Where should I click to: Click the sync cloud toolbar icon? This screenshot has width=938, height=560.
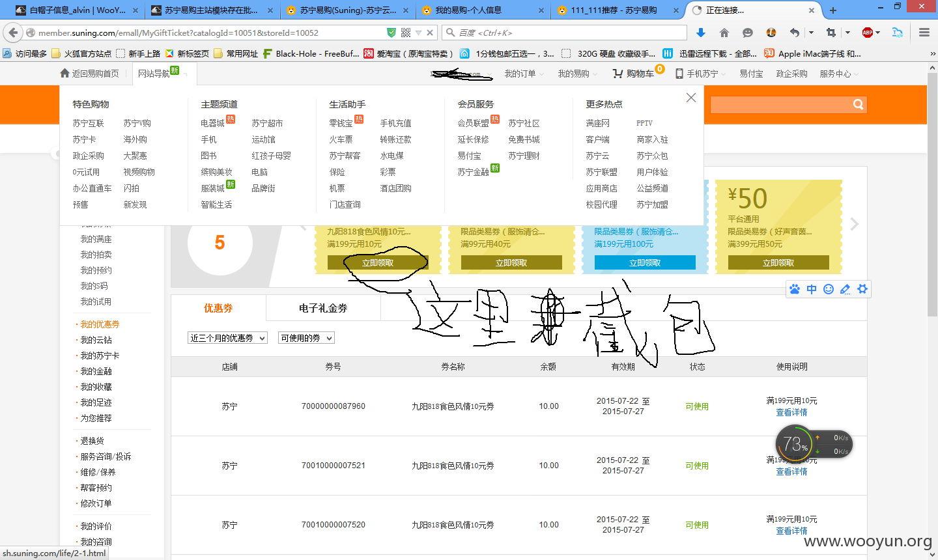point(898,33)
